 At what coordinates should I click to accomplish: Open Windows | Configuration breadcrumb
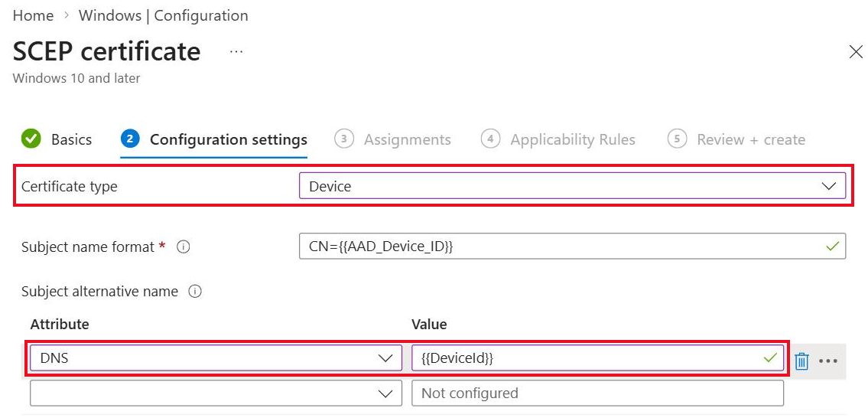pyautogui.click(x=164, y=15)
